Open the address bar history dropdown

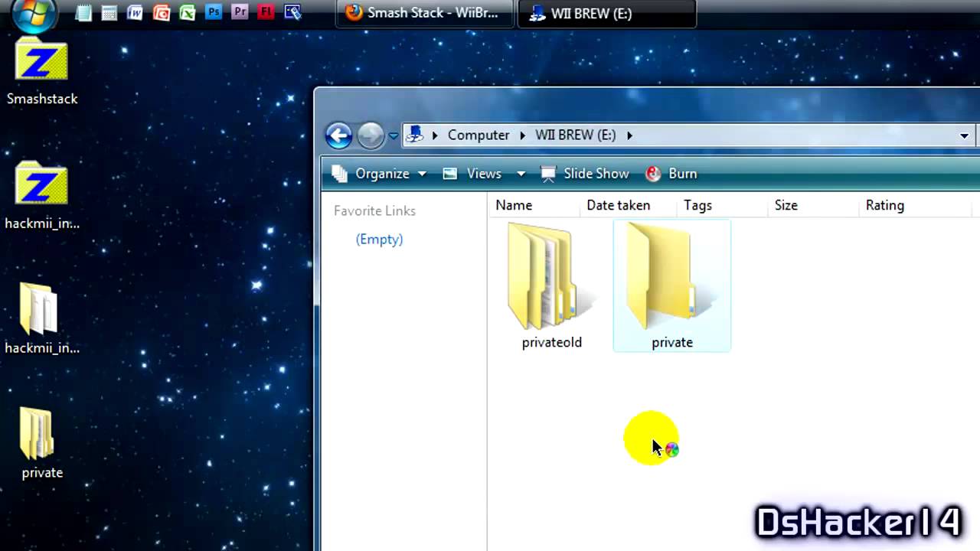pos(964,135)
